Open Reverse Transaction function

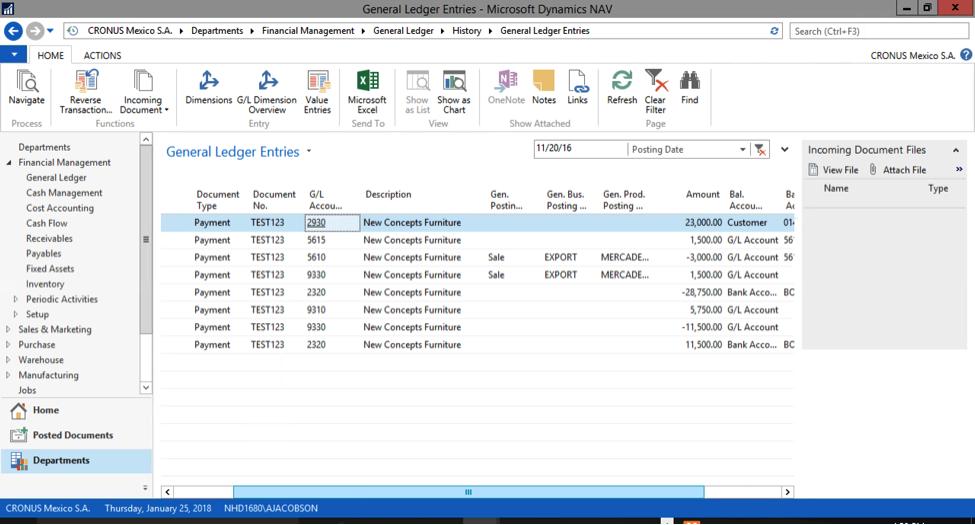pyautogui.click(x=86, y=92)
